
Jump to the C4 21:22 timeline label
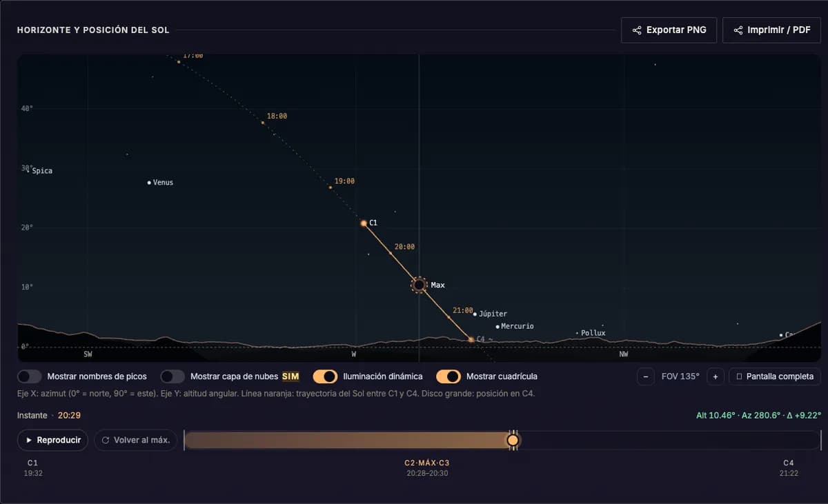789,468
